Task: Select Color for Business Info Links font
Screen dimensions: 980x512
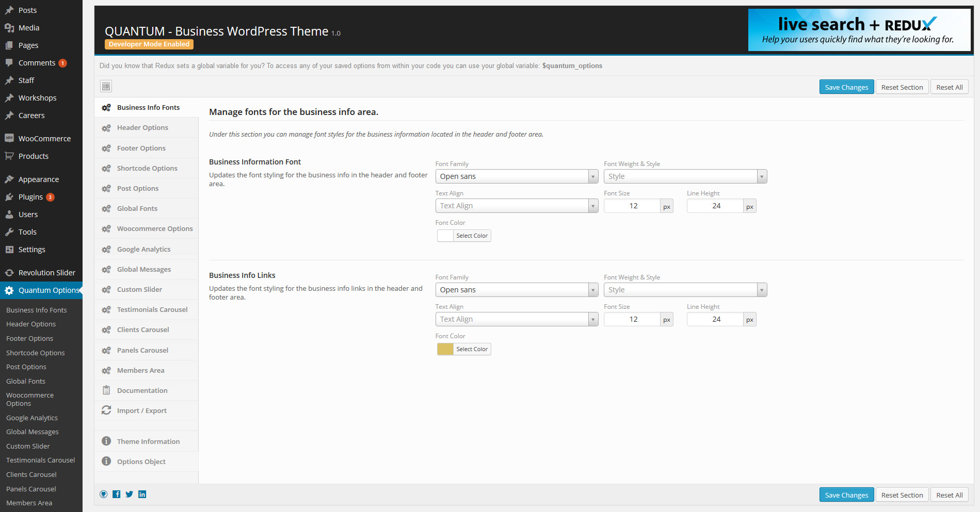Action: click(472, 349)
